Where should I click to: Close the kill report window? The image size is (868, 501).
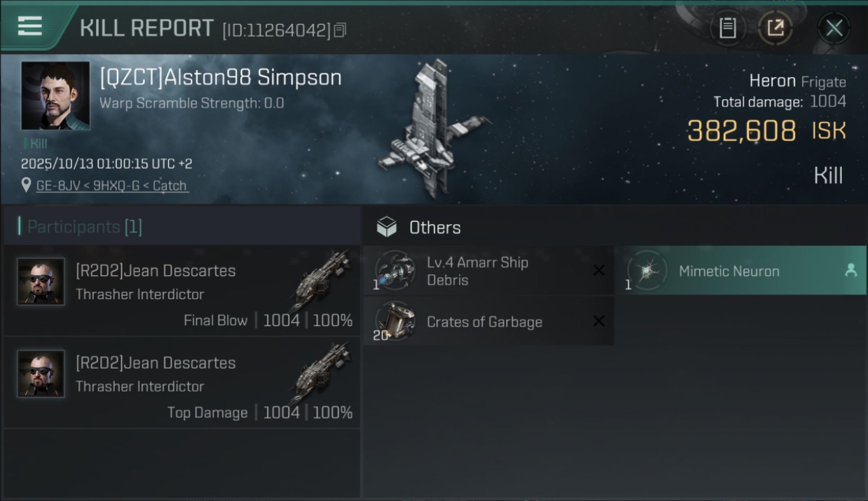click(834, 28)
